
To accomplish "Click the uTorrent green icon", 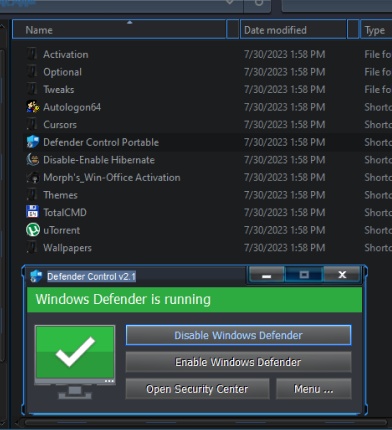I will (x=33, y=230).
